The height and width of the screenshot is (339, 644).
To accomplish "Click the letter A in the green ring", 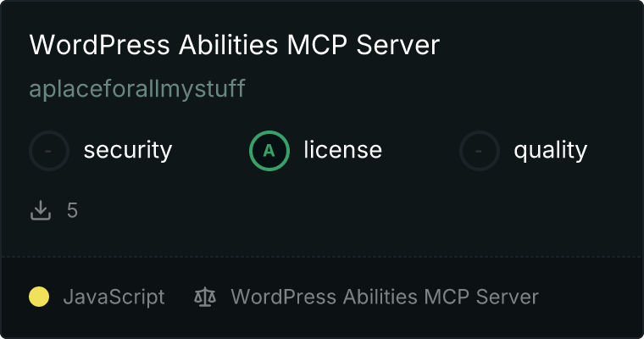I will click(x=269, y=151).
